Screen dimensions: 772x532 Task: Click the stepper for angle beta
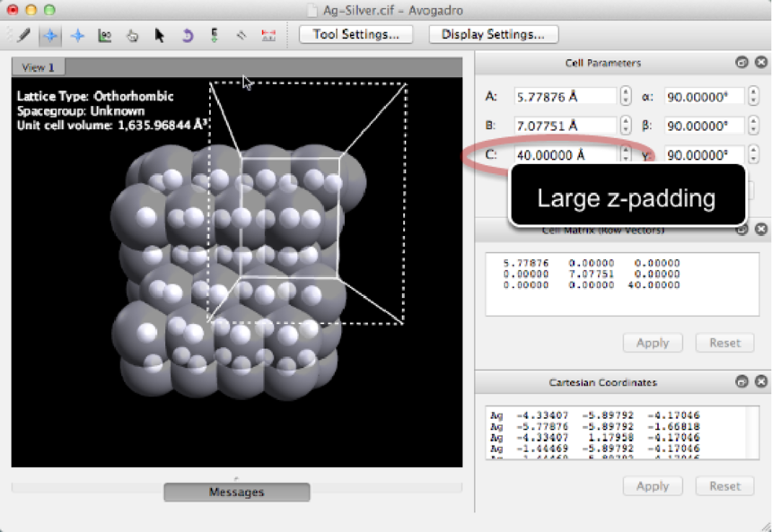click(x=752, y=126)
